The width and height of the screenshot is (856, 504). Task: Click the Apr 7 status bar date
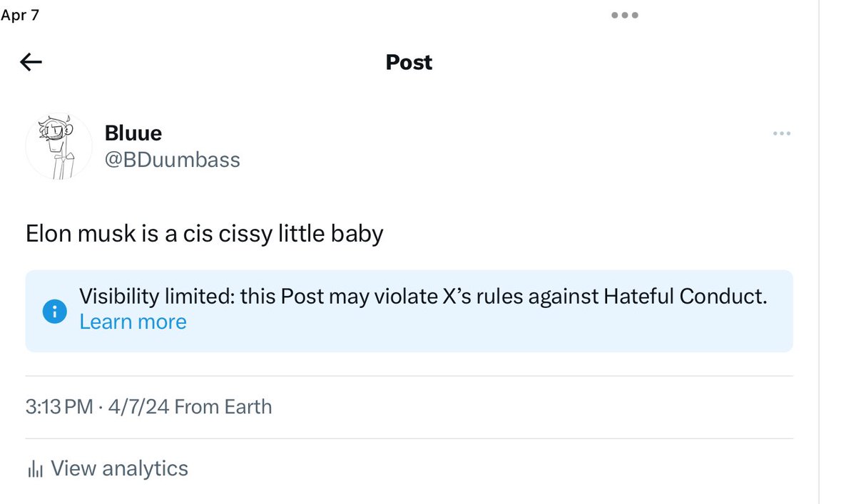(20, 15)
